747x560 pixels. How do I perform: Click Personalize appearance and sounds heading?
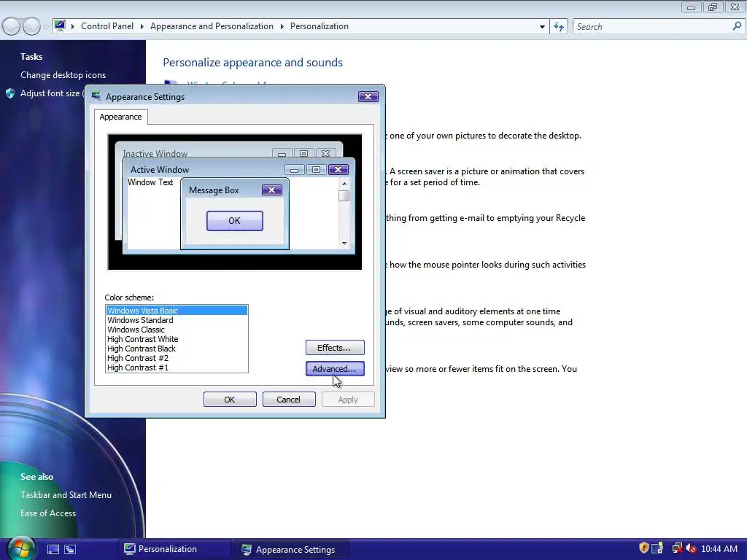click(x=252, y=63)
